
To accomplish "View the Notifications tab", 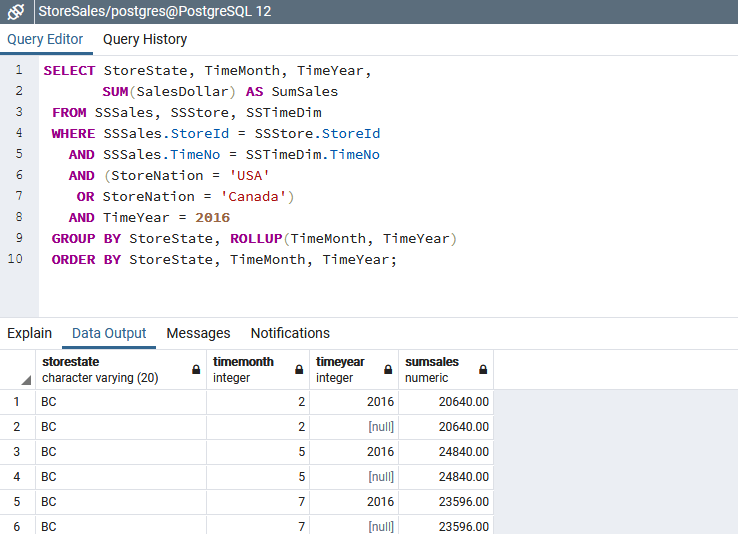I will pos(290,333).
